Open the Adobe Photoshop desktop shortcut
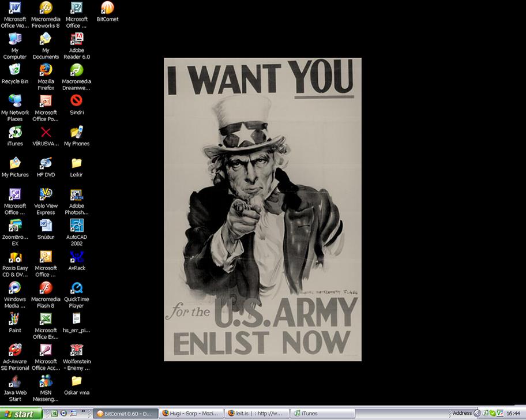526x420 pixels. [77, 202]
